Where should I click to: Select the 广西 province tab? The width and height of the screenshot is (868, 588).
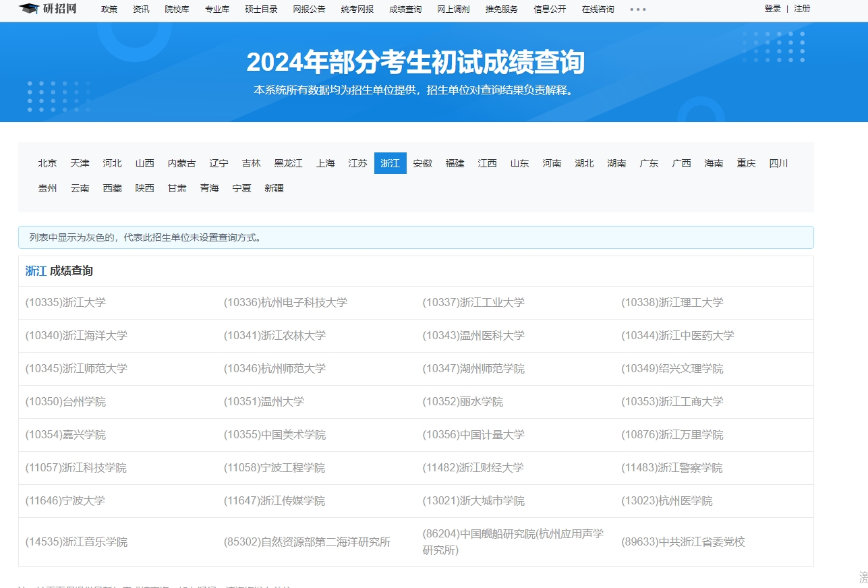pos(682,163)
